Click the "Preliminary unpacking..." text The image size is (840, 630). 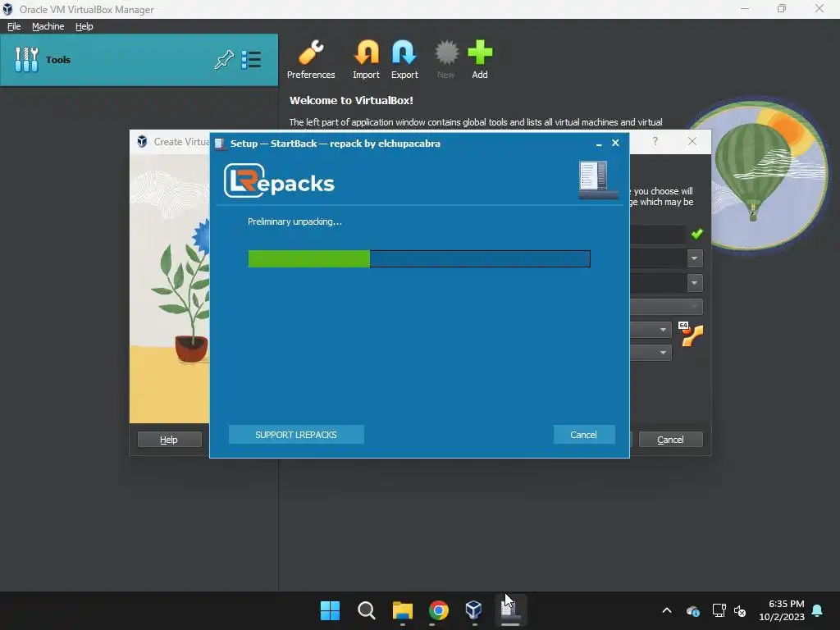click(x=294, y=221)
